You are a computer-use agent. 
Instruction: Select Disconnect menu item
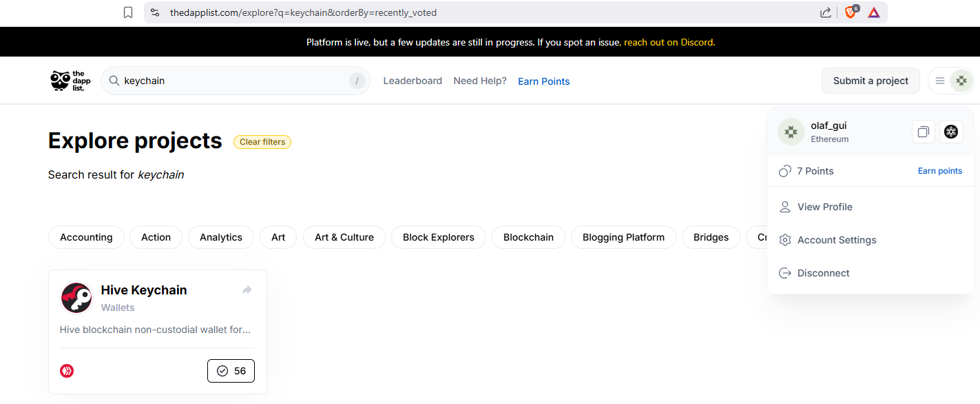(x=870, y=273)
